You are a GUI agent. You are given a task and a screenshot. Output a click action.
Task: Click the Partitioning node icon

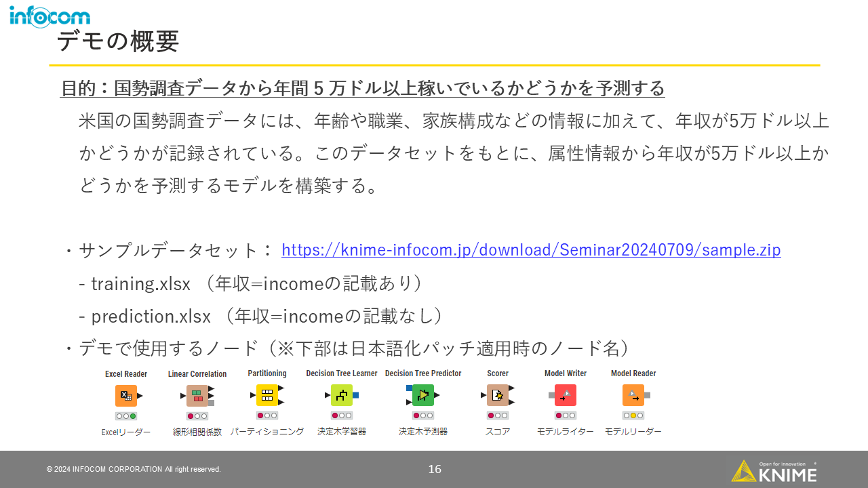(x=267, y=395)
